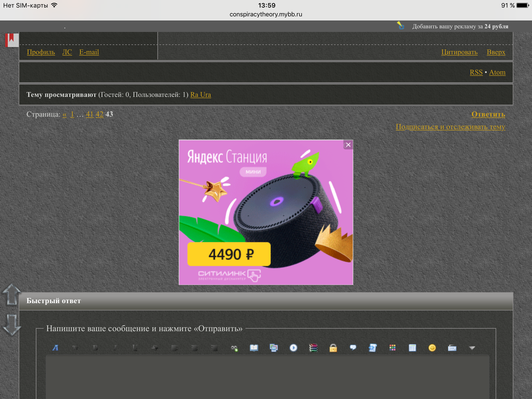
Task: Open the Atom feed link
Action: tap(497, 72)
